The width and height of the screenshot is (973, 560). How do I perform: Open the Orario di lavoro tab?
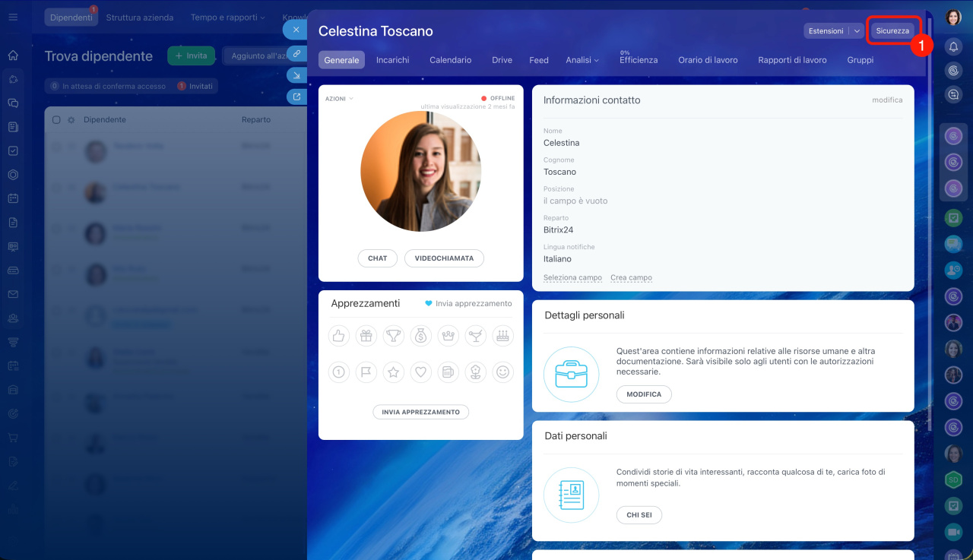point(708,60)
